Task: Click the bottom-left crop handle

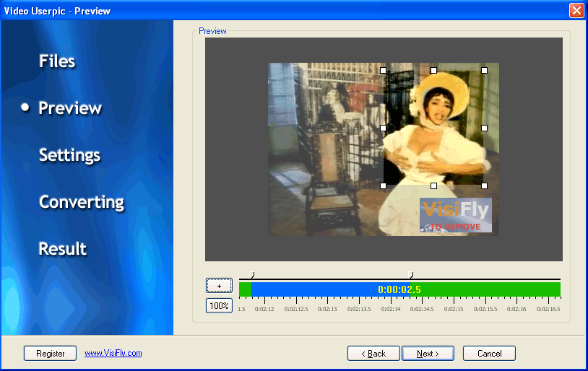Action: 383,185
